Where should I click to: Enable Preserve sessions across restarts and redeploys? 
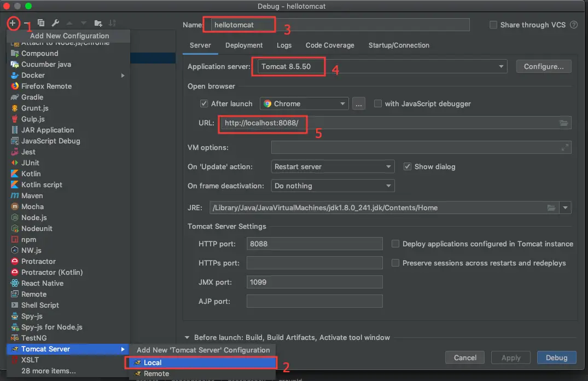(x=395, y=263)
